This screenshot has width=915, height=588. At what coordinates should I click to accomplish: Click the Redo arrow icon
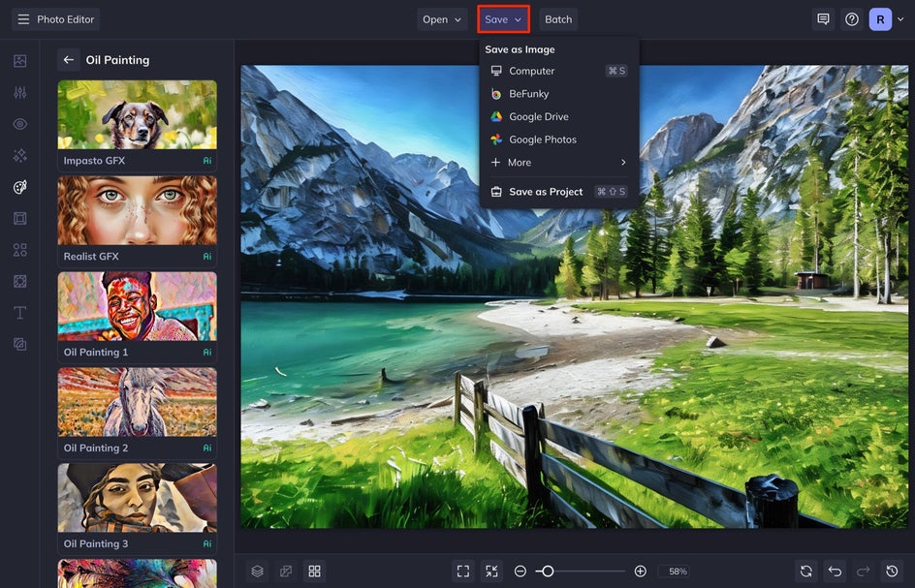coord(864,572)
